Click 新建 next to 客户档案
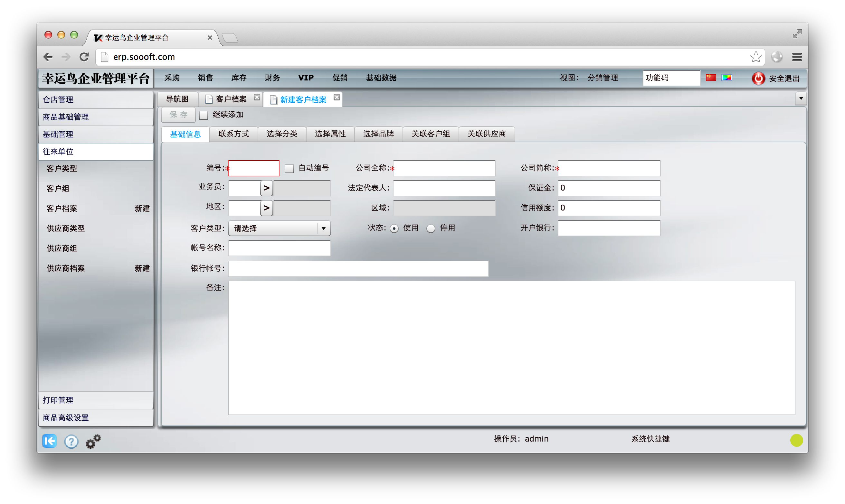845x504 pixels. click(142, 209)
